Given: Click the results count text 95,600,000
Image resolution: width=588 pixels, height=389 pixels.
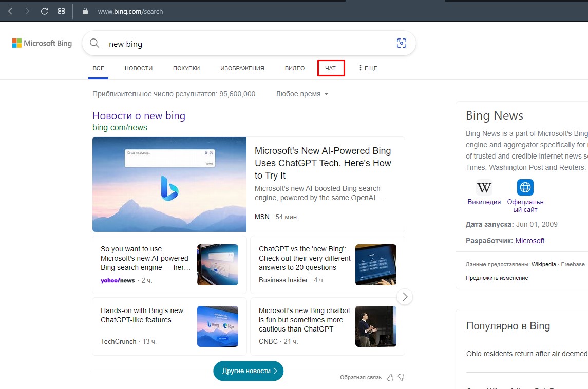Looking at the screenshot, I should (x=174, y=94).
